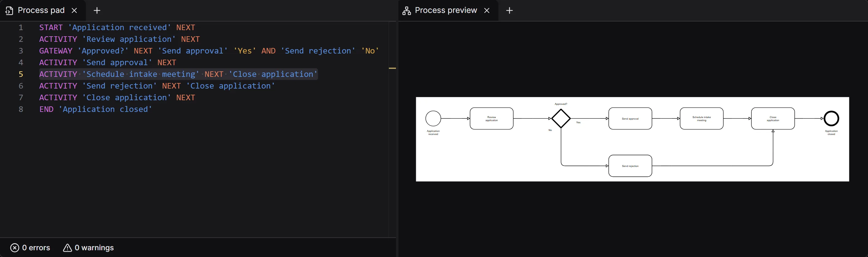
Task: Select the Schedule intake meeting task box
Action: [x=702, y=118]
